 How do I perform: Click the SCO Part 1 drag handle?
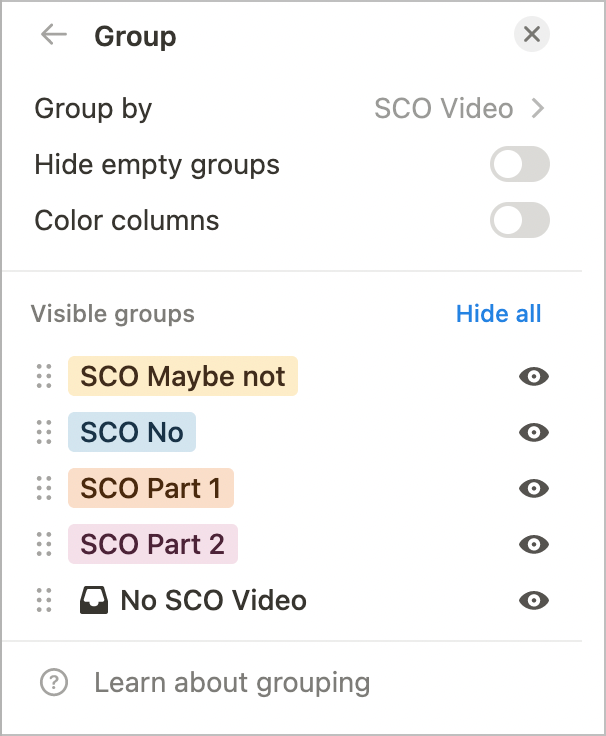click(43, 488)
